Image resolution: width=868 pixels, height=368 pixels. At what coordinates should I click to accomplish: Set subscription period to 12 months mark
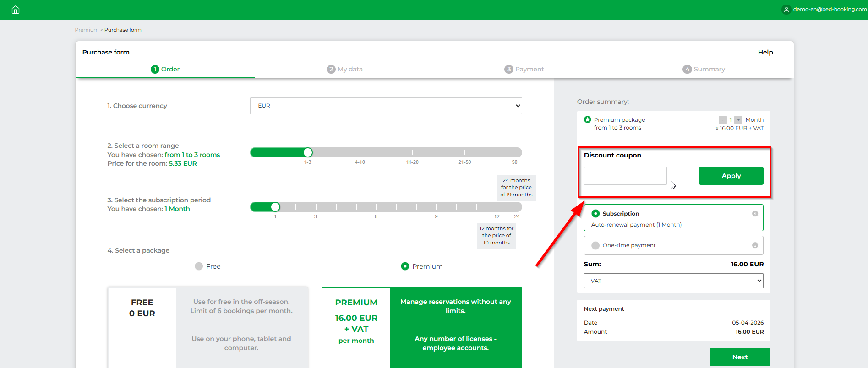(x=497, y=207)
